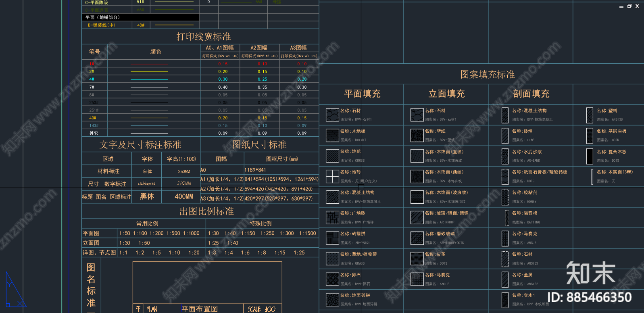Pick the 玻璃/镜面/镜钢 hatch swatch
644x313 pixels.
pyautogui.click(x=417, y=218)
